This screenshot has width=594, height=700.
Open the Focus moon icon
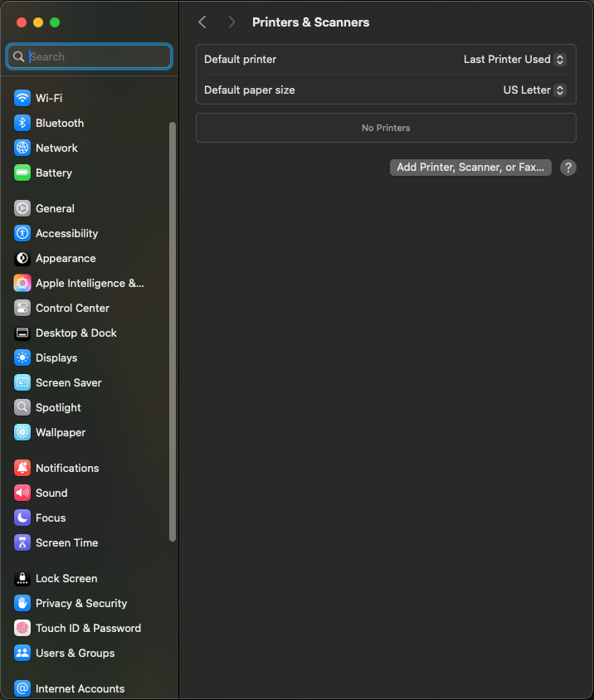(x=22, y=518)
